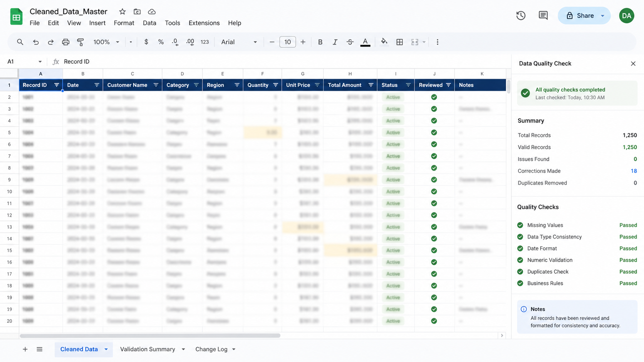Open the 123 number format options
Image resolution: width=644 pixels, height=362 pixels.
coord(205,42)
